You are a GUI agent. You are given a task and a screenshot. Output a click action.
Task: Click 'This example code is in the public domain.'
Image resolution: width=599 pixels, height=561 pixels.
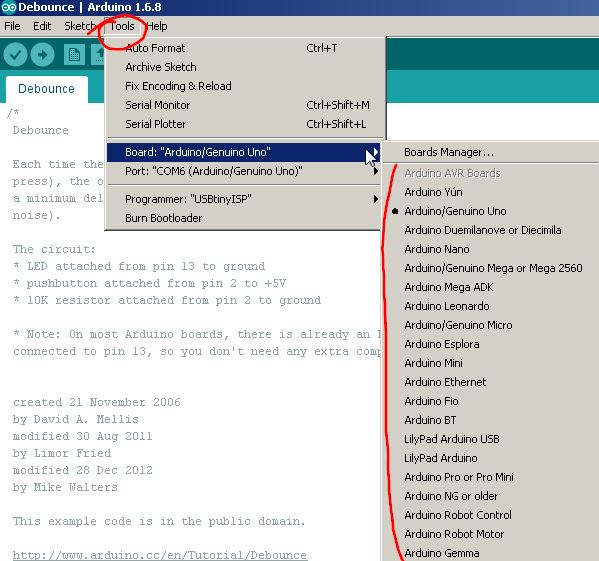pos(159,521)
